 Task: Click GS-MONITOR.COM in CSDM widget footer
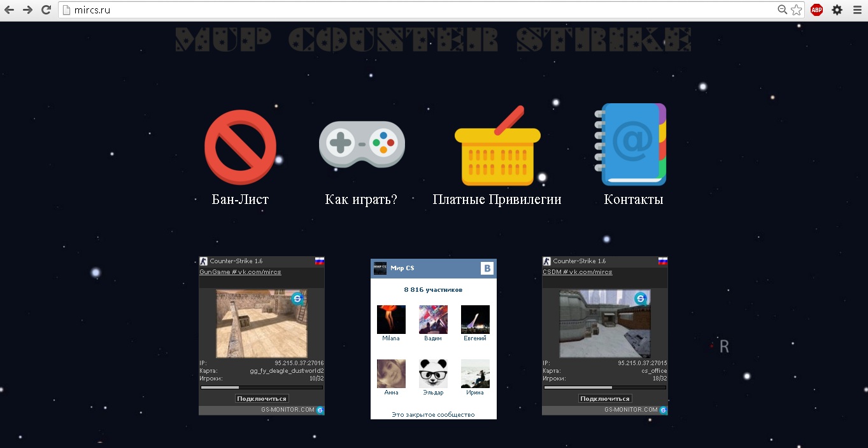[631, 410]
